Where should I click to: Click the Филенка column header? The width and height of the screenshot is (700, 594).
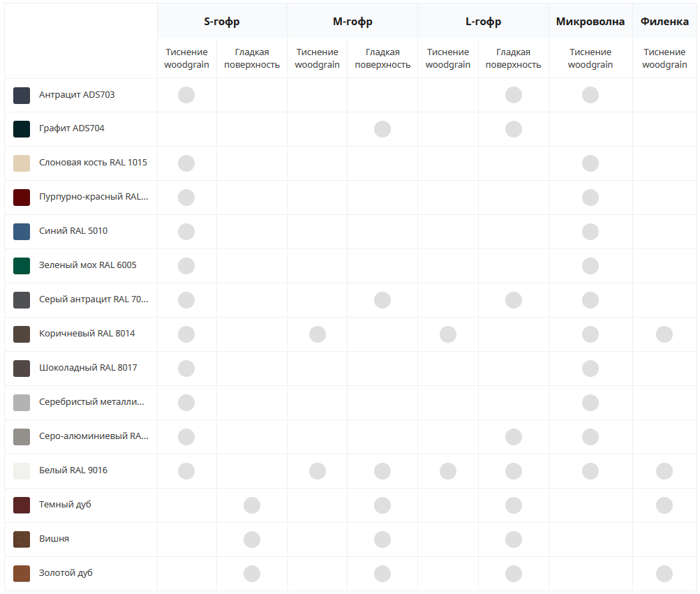(x=664, y=22)
